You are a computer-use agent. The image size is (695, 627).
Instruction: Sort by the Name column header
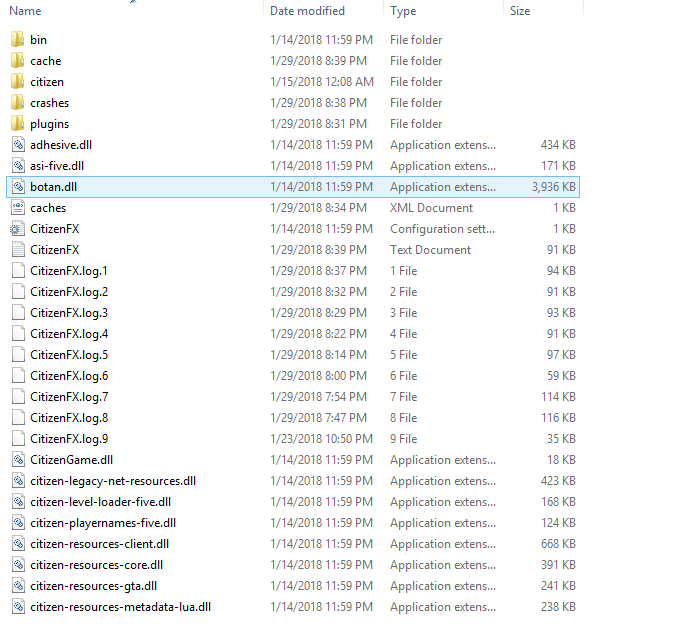(x=25, y=11)
